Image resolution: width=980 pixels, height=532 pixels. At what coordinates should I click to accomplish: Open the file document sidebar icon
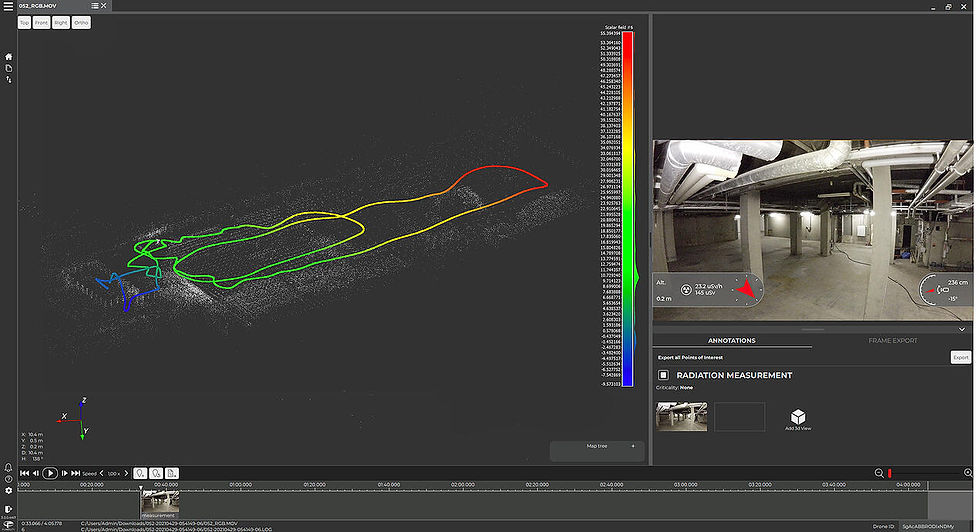point(9,68)
